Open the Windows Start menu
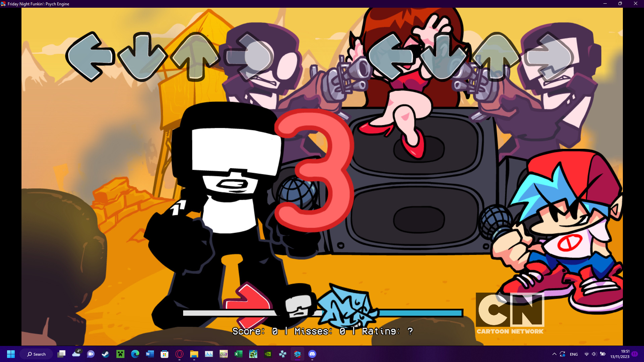 coord(11,354)
